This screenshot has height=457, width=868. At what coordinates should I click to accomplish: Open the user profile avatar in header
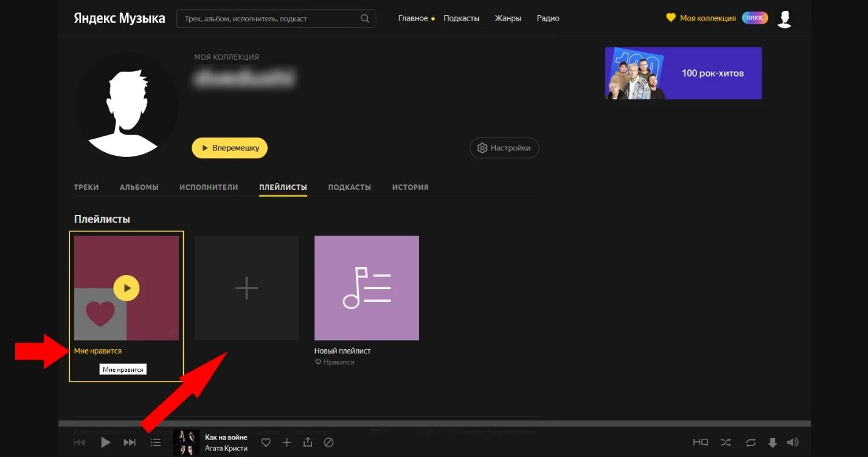pyautogui.click(x=785, y=19)
